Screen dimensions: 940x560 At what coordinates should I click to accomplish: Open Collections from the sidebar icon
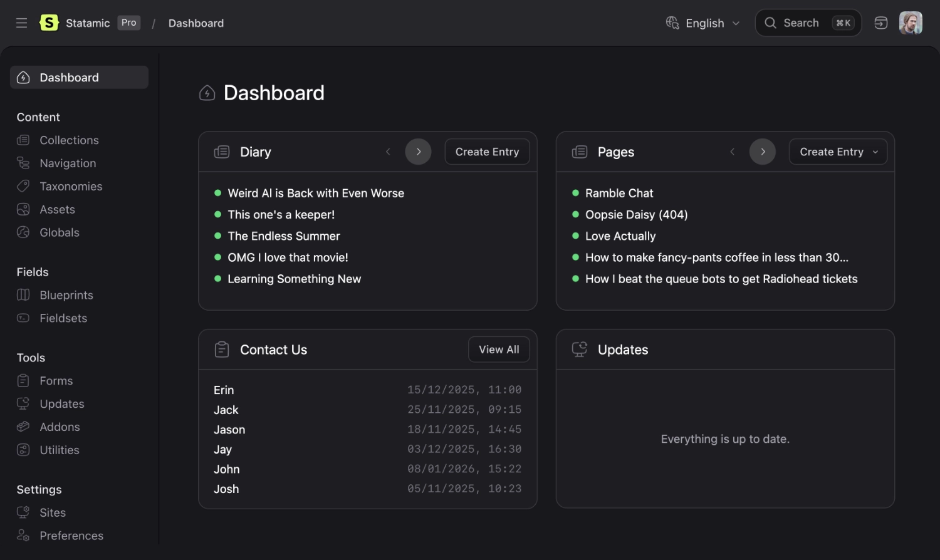[23, 140]
